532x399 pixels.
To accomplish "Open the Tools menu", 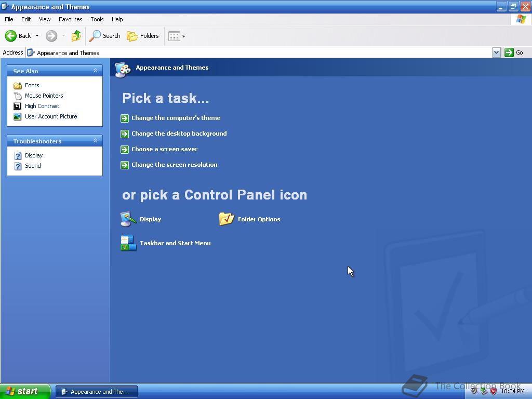I will point(97,19).
